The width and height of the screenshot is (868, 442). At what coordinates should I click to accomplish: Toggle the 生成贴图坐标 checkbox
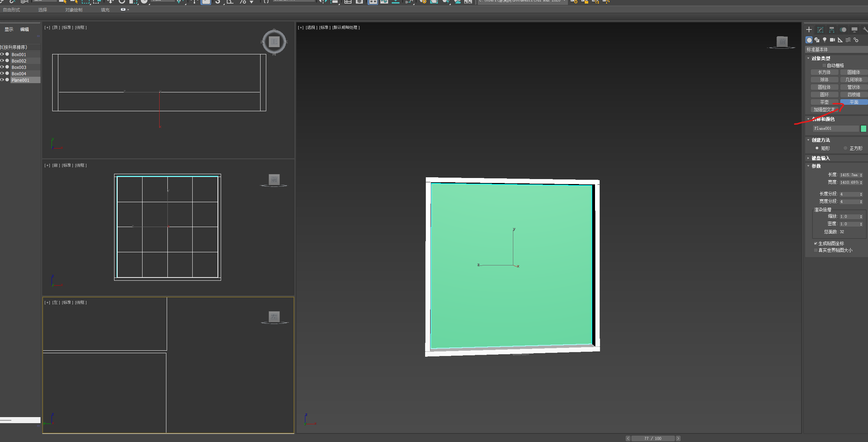pyautogui.click(x=816, y=243)
